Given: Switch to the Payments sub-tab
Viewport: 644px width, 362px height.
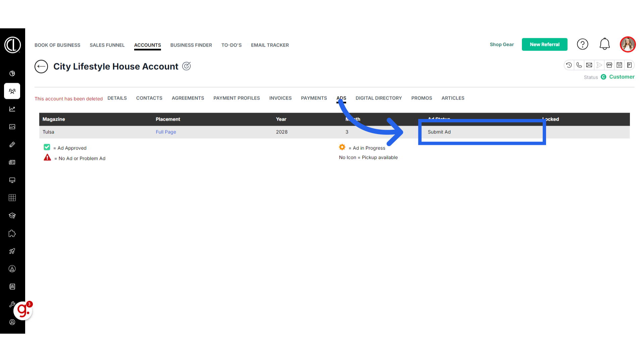Looking at the screenshot, I should 314,98.
